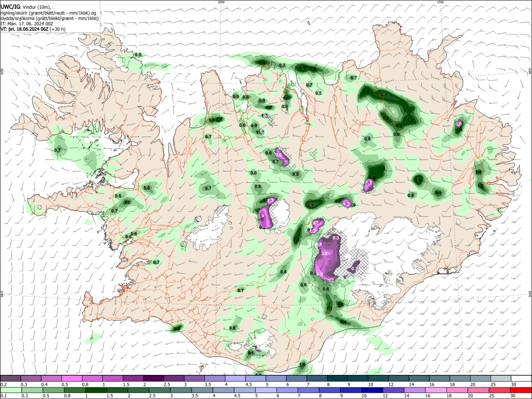Click the '2.7' precipitation value in central highlands
Image resolution: width=532 pixels, height=399 pixels.
point(310,206)
